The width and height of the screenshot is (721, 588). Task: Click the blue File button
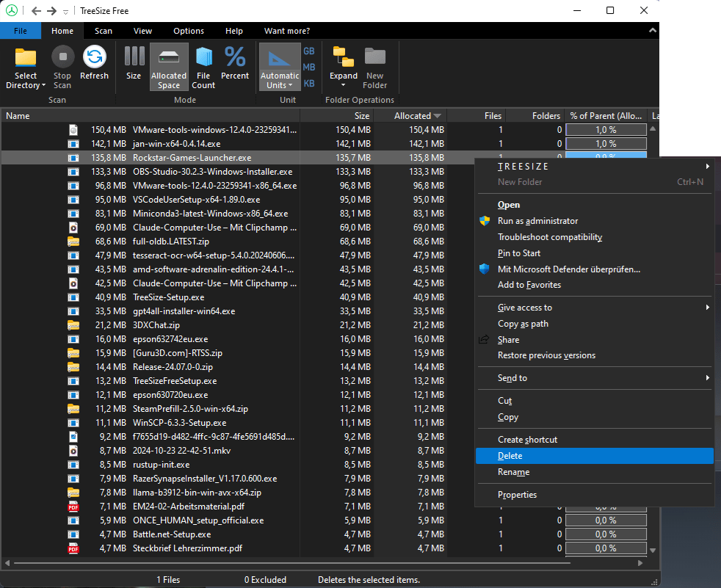[21, 31]
